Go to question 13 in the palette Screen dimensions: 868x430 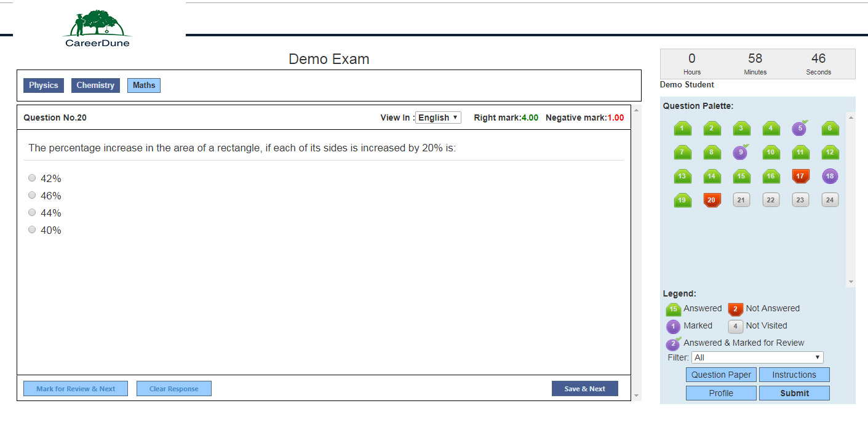tap(682, 177)
